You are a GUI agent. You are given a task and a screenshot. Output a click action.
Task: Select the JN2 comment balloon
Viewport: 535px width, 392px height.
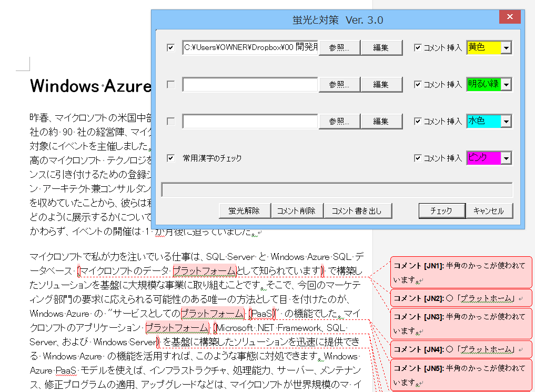[x=460, y=298]
